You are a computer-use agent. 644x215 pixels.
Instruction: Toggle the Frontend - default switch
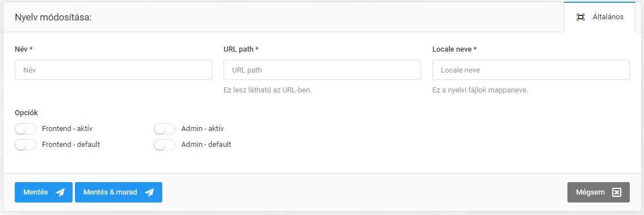[26, 145]
